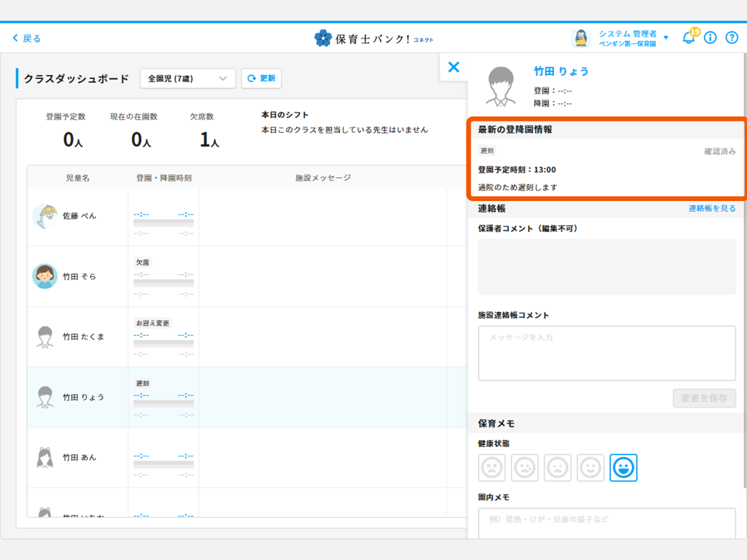Open the help question mark icon
Viewport: 747px width, 560px height.
pyautogui.click(x=731, y=38)
